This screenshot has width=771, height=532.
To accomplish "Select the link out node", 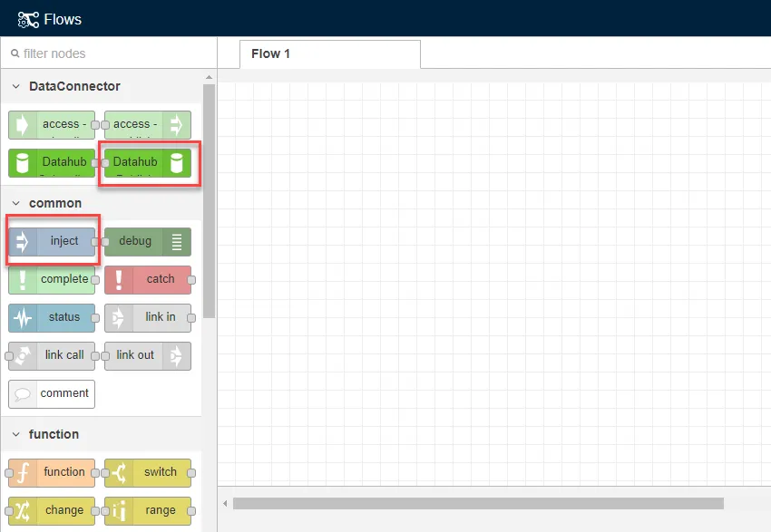I will point(148,355).
